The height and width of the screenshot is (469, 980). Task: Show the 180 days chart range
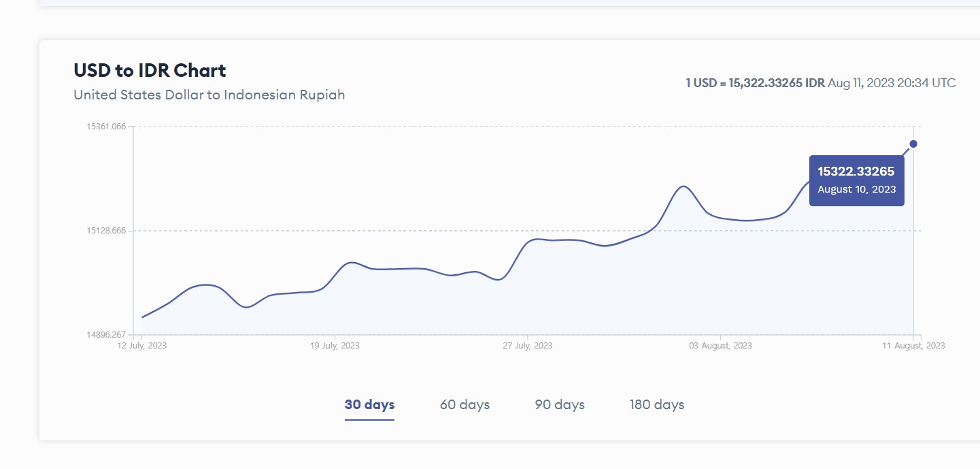657,404
